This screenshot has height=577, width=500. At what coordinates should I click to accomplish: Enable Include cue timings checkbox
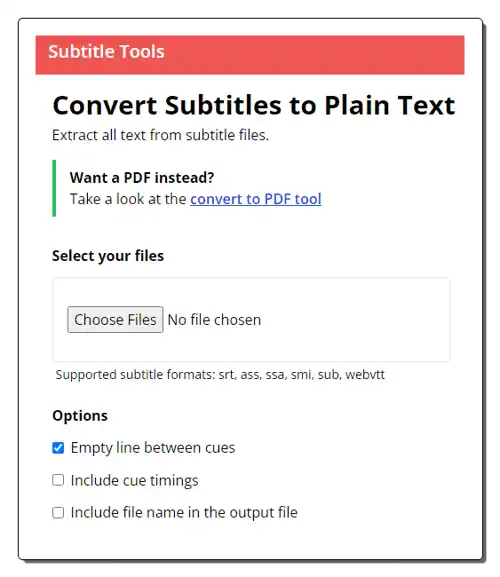58,480
